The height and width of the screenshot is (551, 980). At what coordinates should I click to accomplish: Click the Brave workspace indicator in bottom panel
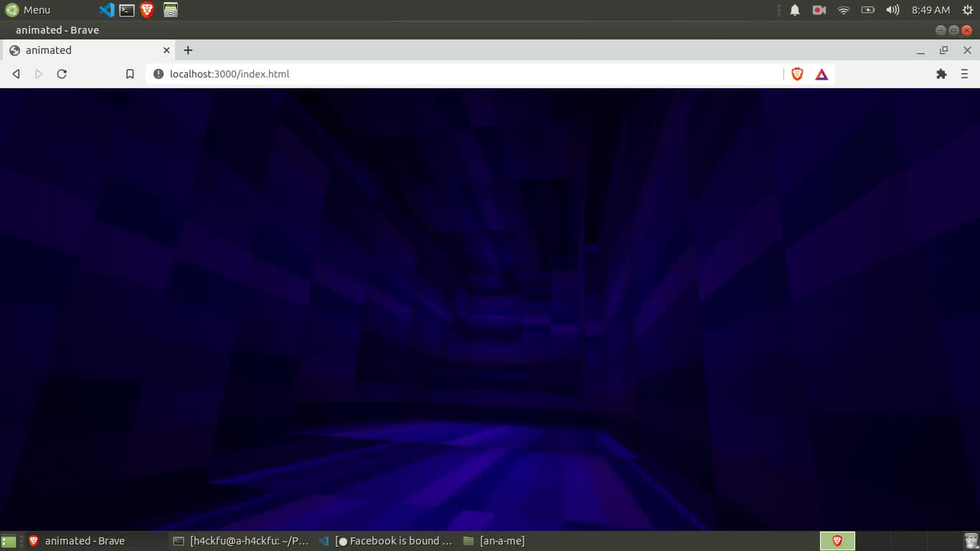[837, 541]
